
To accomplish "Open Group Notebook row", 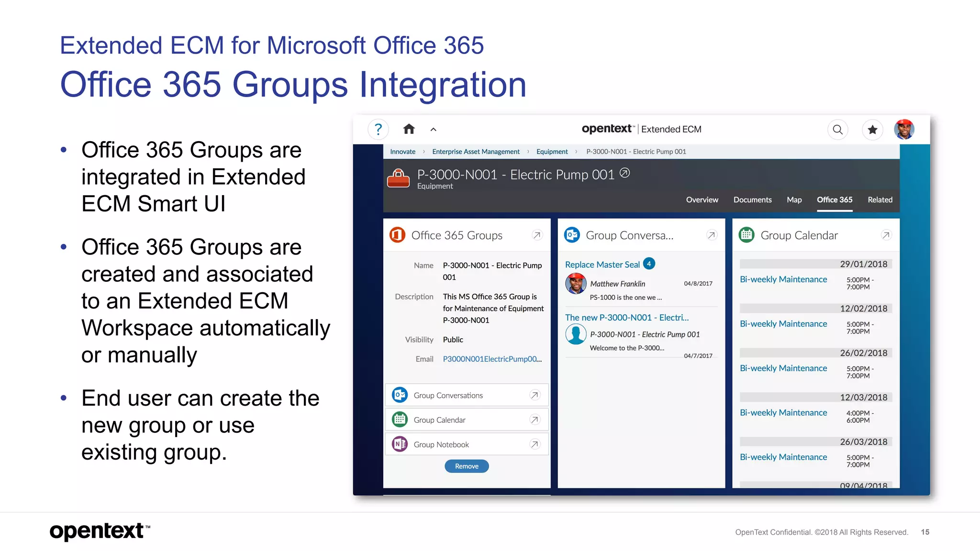I will 467,444.
